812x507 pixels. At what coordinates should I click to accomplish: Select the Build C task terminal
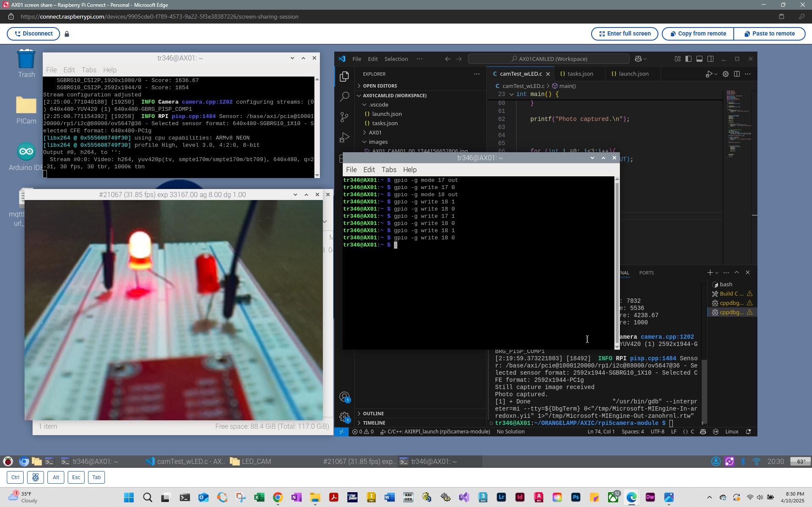tap(729, 293)
